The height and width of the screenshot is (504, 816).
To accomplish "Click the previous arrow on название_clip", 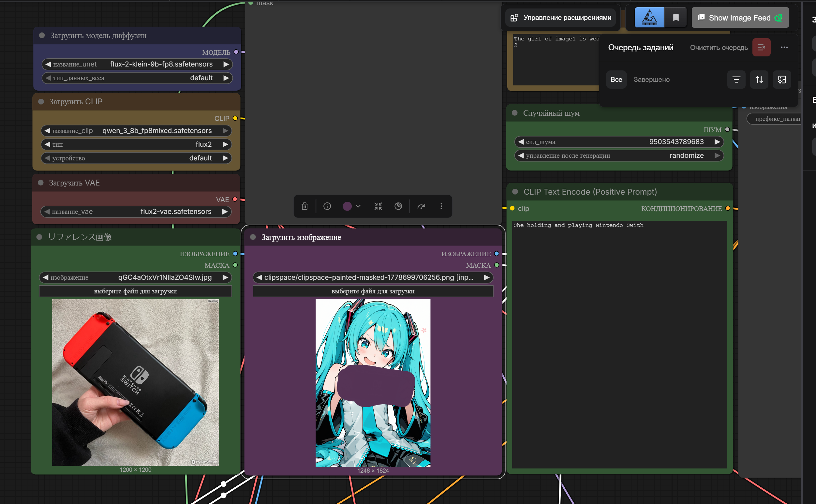I will click(47, 131).
